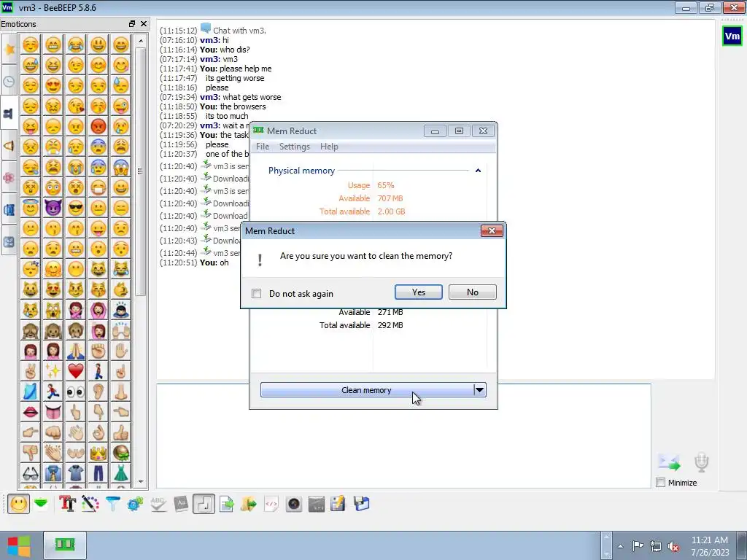The height and width of the screenshot is (560, 747).
Task: Open the Windows Start menu
Action: (x=18, y=545)
